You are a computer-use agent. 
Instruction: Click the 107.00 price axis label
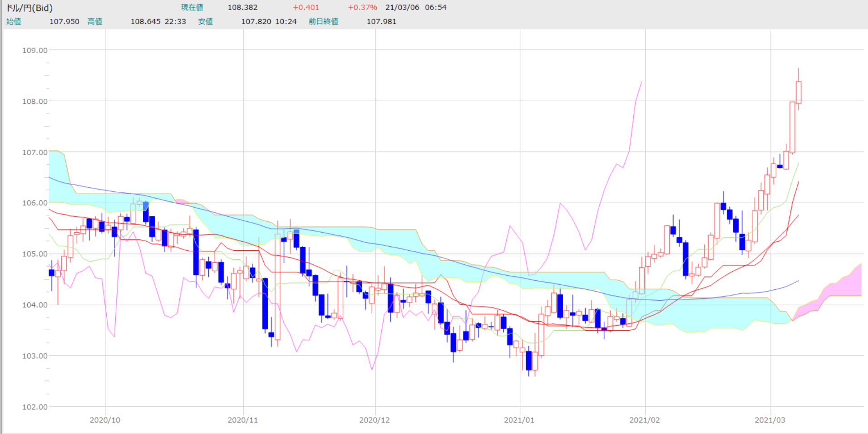pos(35,152)
